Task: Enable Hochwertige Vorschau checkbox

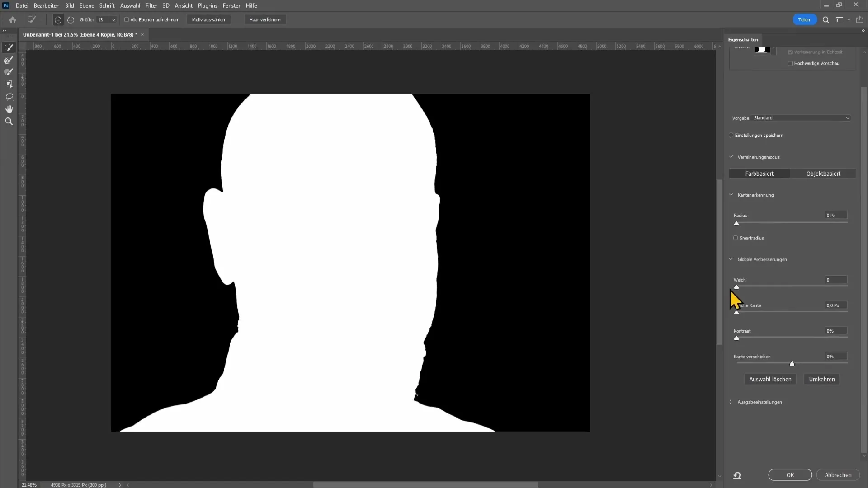Action: pos(790,64)
